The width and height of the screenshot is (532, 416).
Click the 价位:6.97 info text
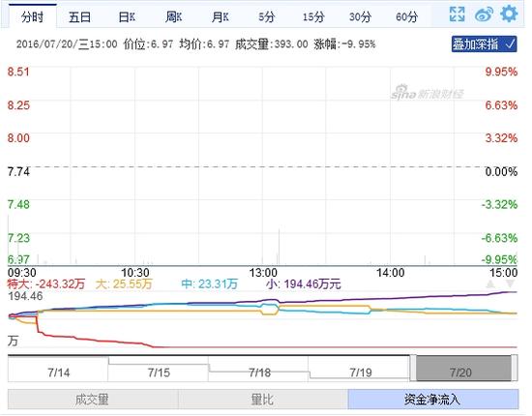click(x=148, y=45)
